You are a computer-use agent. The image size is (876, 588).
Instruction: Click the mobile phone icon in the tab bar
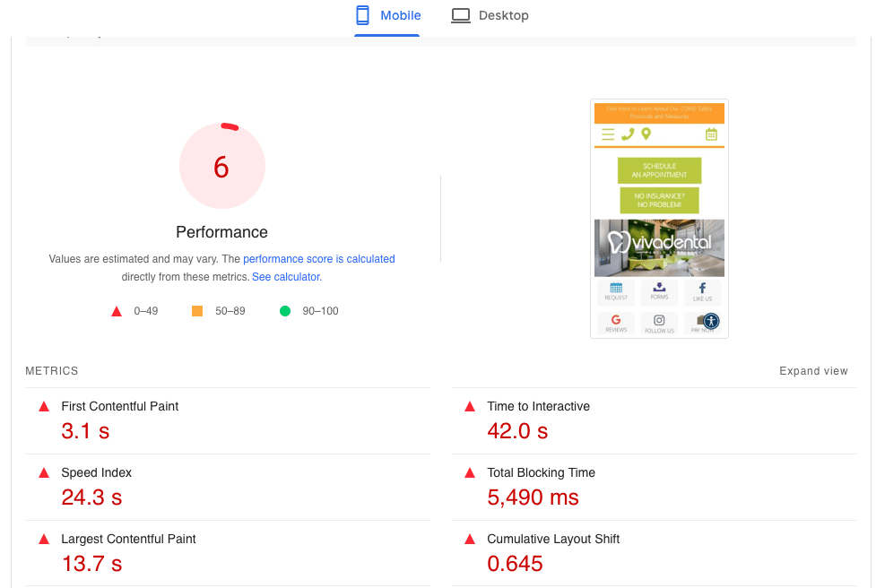pyautogui.click(x=362, y=15)
